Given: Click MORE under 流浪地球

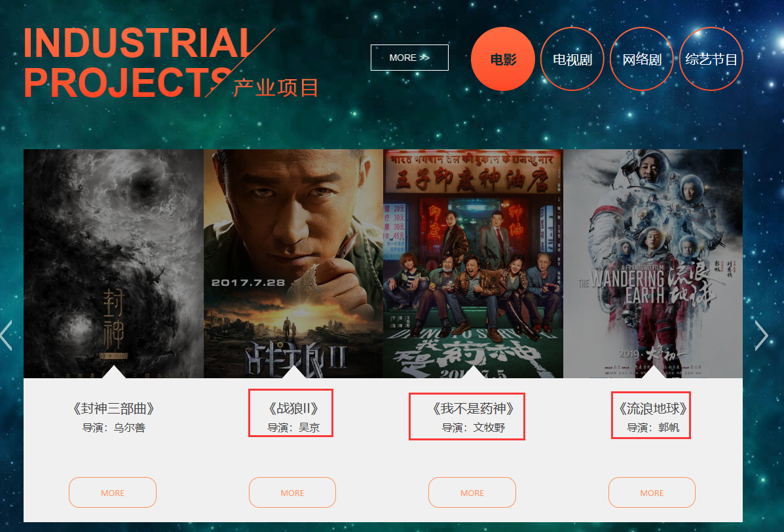Looking at the screenshot, I should 652,493.
